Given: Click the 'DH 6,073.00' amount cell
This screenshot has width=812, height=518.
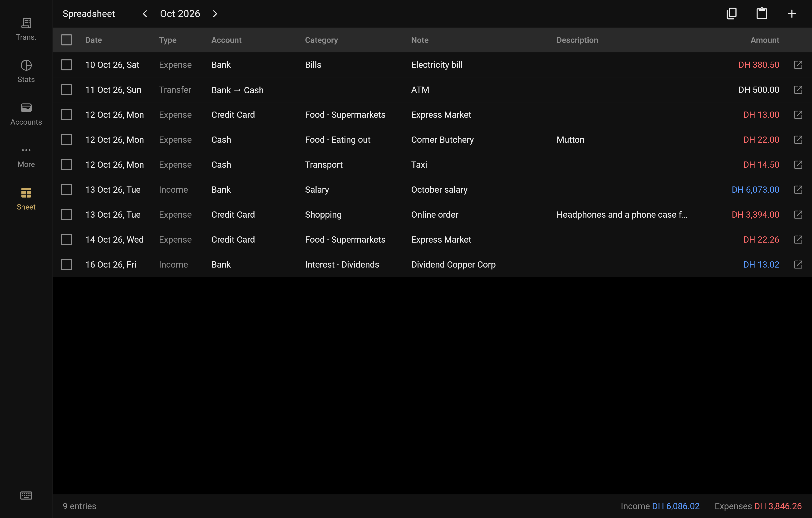Looking at the screenshot, I should point(755,189).
